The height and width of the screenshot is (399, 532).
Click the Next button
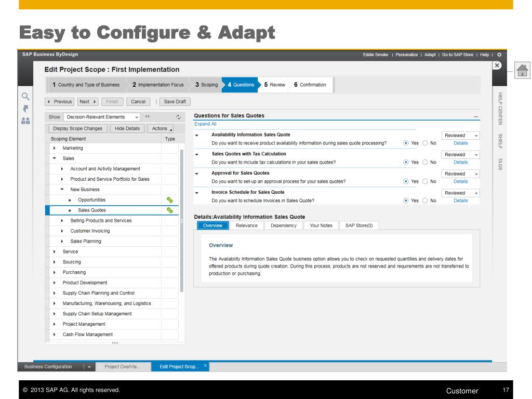(x=87, y=102)
